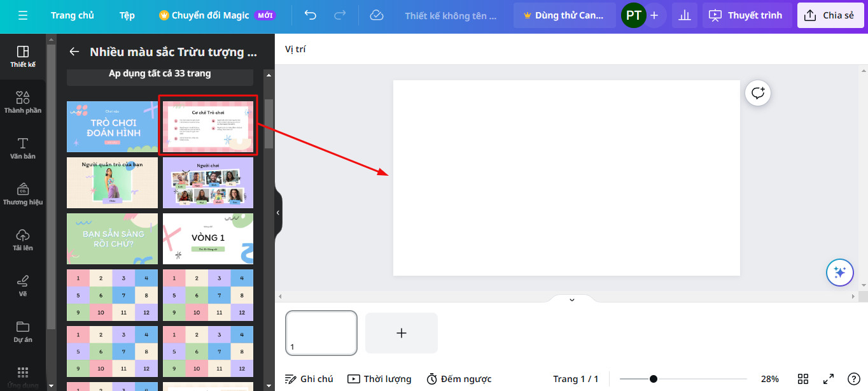Collapse the template panel with side chevron

coord(277,213)
